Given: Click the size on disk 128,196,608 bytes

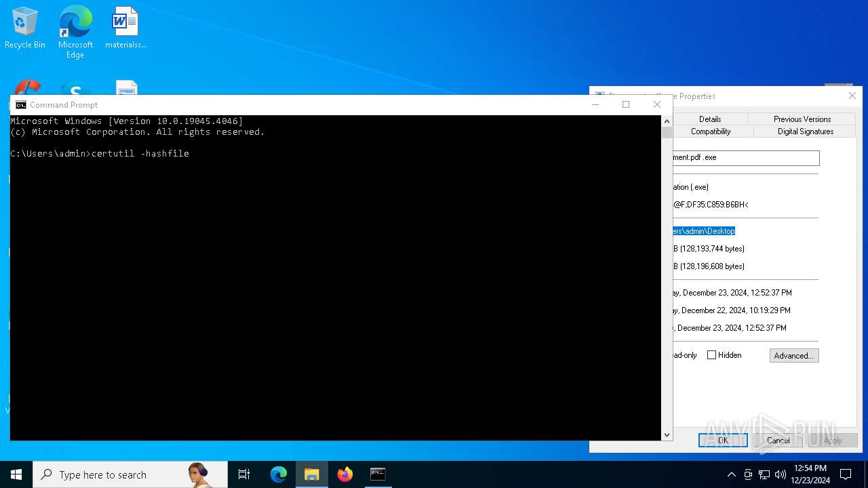Looking at the screenshot, I should click(709, 266).
